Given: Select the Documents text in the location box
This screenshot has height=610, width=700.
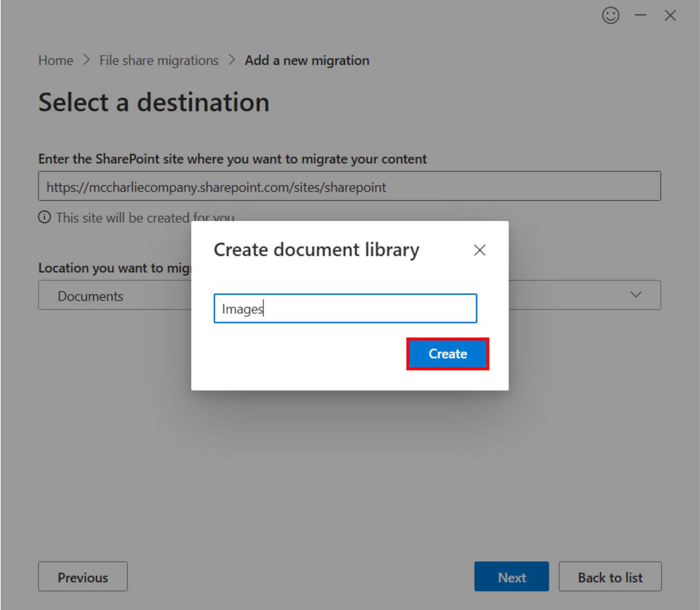Looking at the screenshot, I should click(90, 296).
